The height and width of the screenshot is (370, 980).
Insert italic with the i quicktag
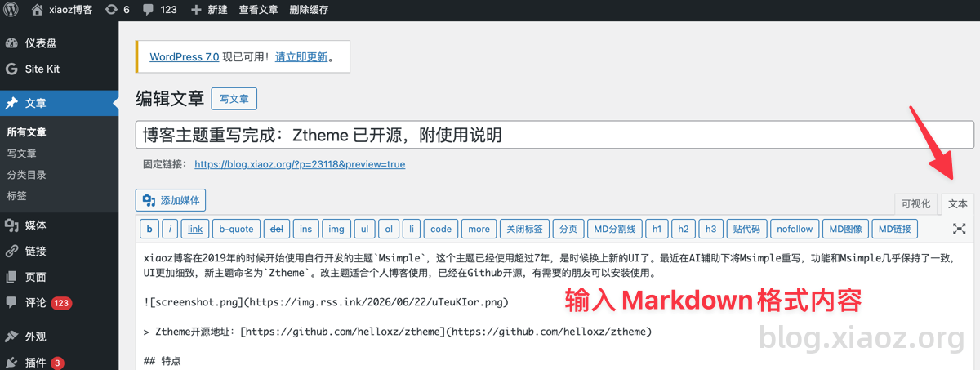click(x=171, y=229)
